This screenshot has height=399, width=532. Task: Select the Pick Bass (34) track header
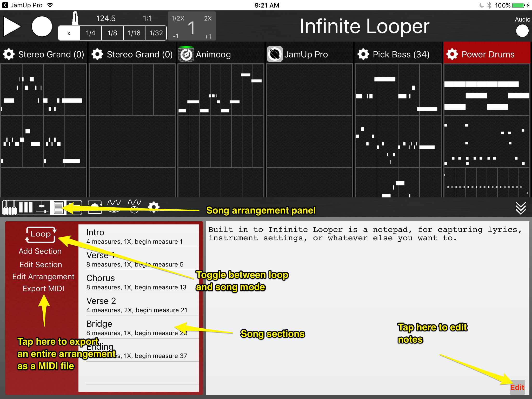(398, 53)
